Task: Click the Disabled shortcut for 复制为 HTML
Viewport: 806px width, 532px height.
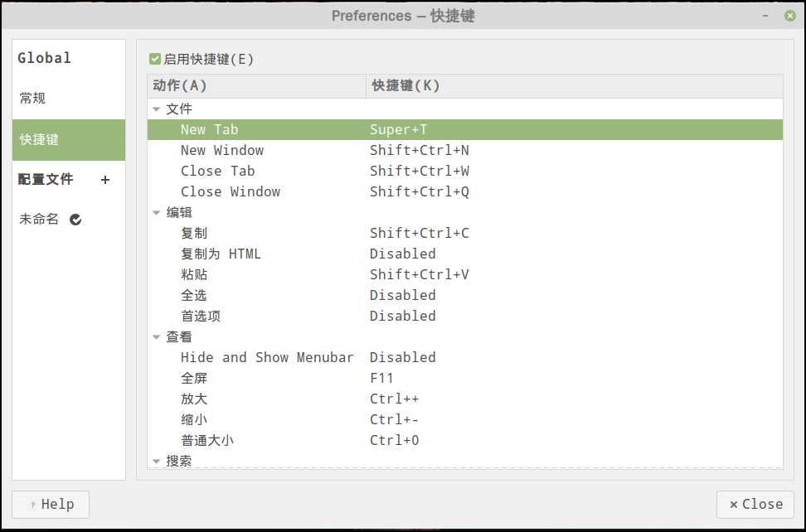Action: (403, 254)
